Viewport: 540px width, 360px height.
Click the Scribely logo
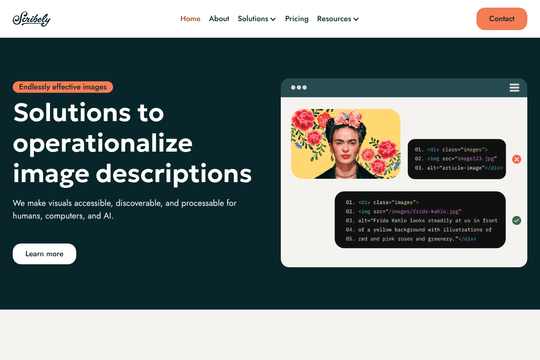coord(31,19)
